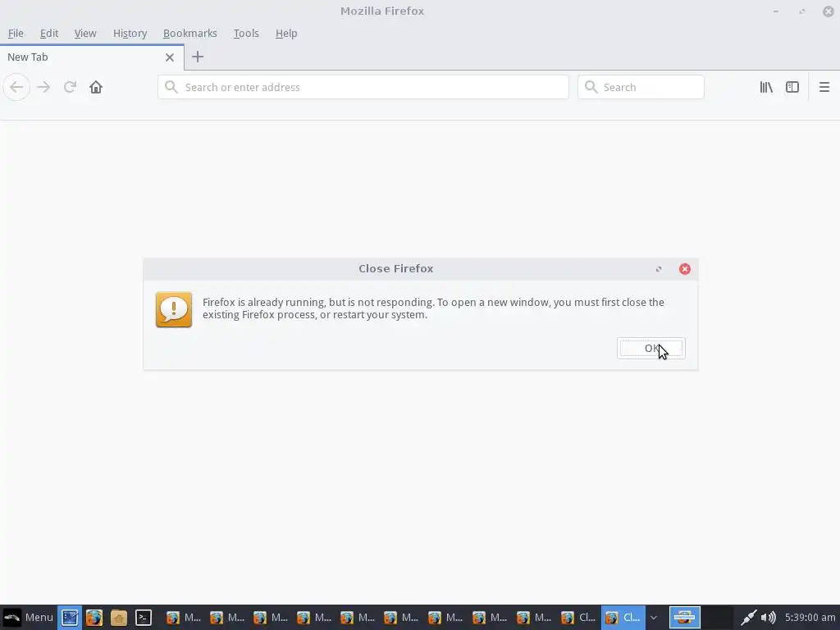Open the home folder file manager
Image resolution: width=840 pixels, height=630 pixels.
(119, 618)
